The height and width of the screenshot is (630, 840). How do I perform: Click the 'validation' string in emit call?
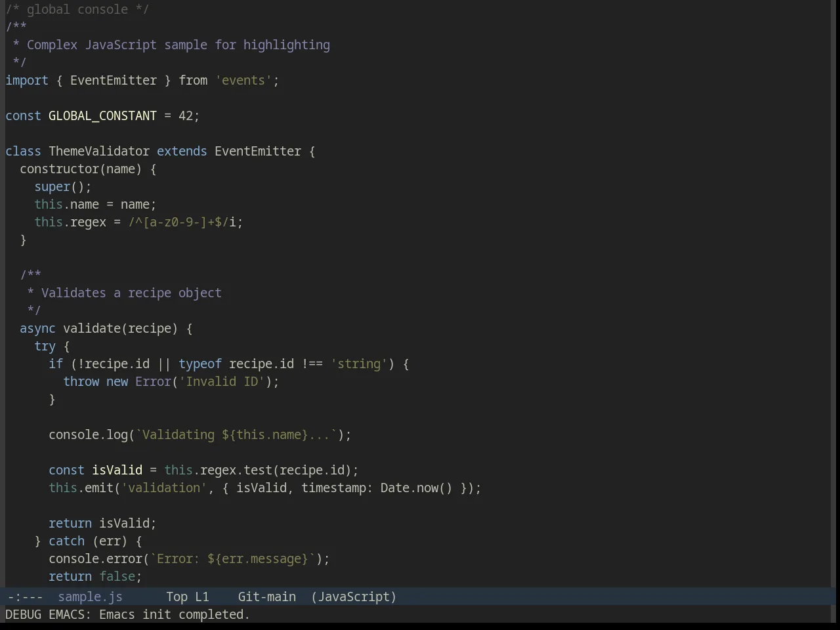(164, 488)
